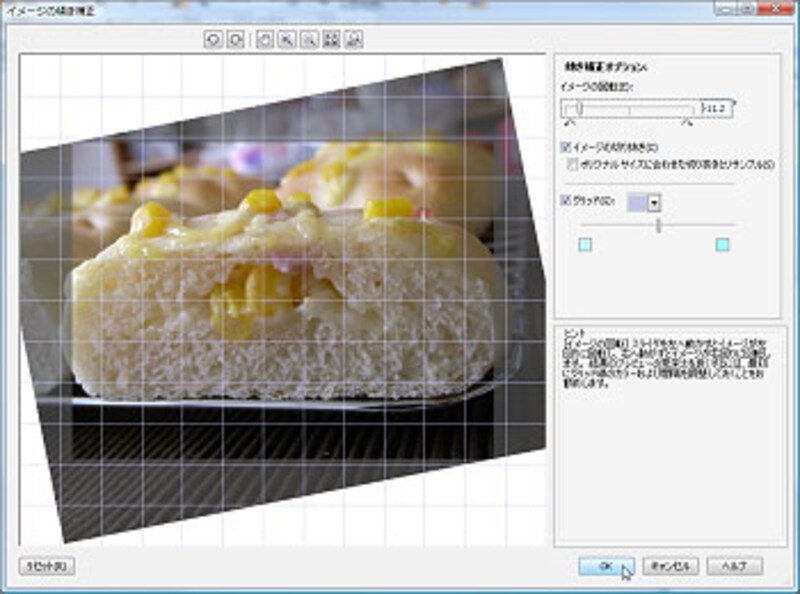This screenshot has height=594, width=800.
Task: Select the Zoom Out magnifier tool
Action: pos(309,39)
